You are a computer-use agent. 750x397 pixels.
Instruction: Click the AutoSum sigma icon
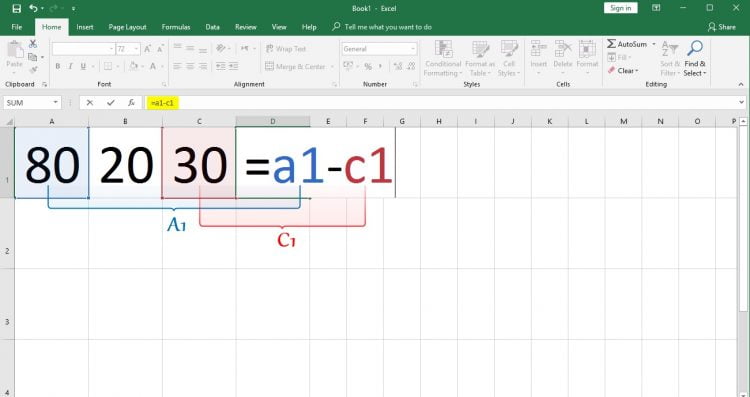pyautogui.click(x=611, y=44)
